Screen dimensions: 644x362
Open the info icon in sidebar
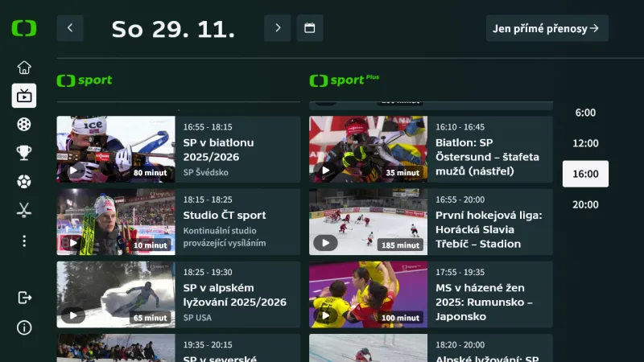pyautogui.click(x=24, y=327)
